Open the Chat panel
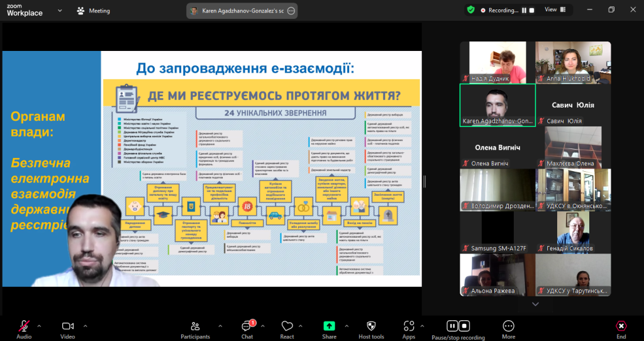Viewport: 644px width, 341px height. (x=247, y=326)
